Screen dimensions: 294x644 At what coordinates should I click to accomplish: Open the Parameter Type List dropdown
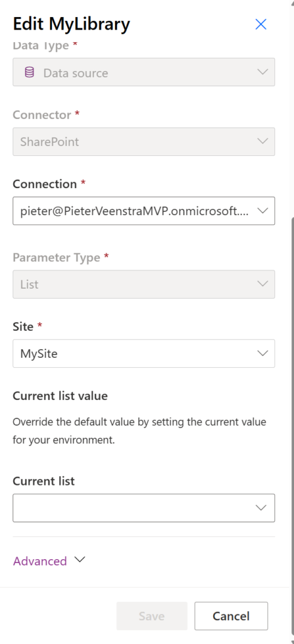pos(144,284)
